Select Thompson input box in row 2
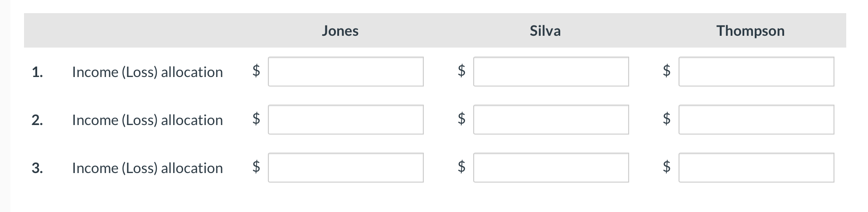The width and height of the screenshot is (868, 212). tap(756, 120)
